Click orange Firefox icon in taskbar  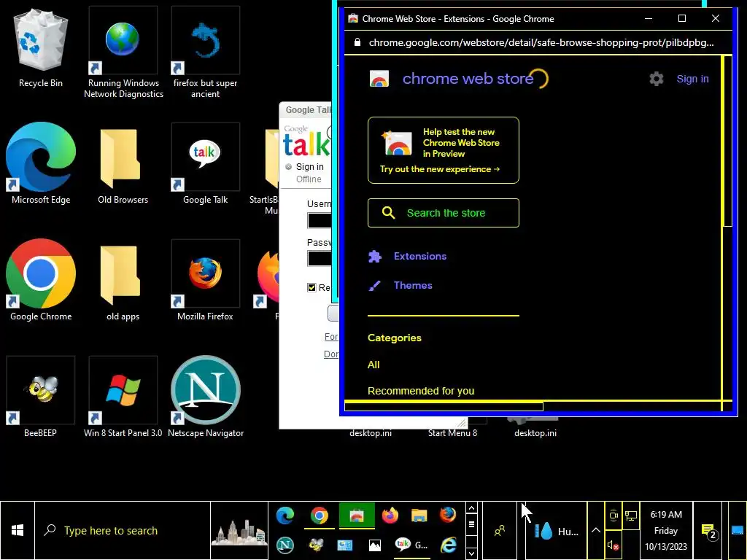[x=390, y=516]
